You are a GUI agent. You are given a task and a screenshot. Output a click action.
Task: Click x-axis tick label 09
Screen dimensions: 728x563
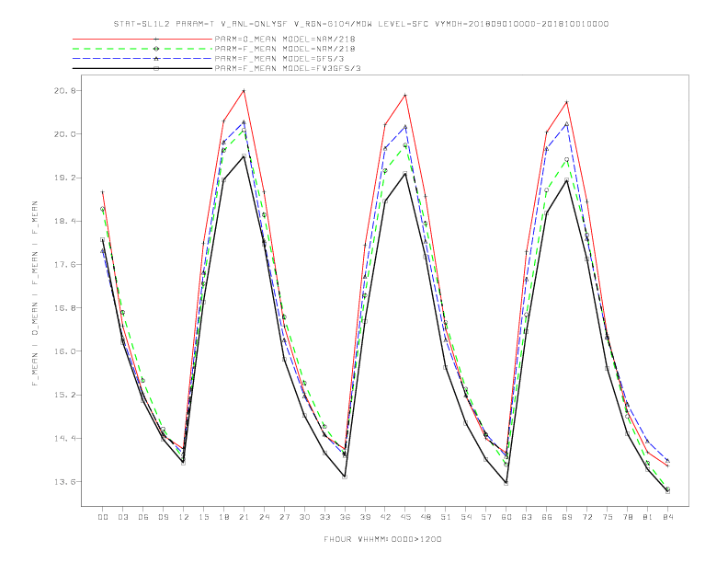(x=163, y=517)
